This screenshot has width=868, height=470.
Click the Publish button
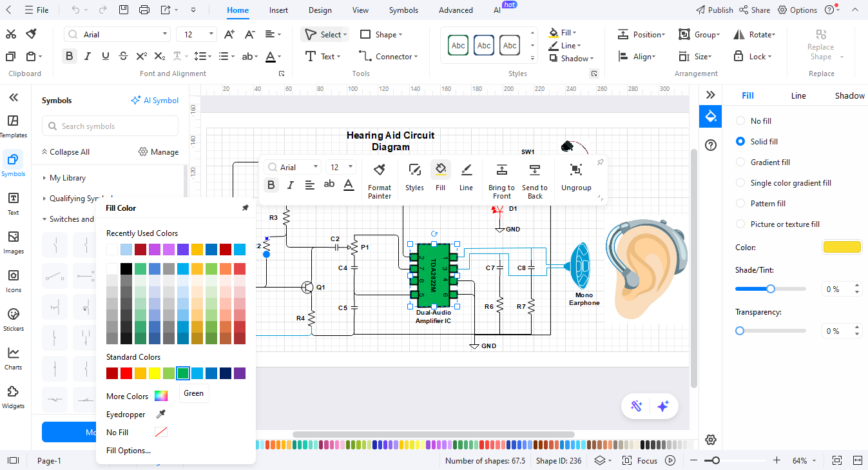point(715,10)
